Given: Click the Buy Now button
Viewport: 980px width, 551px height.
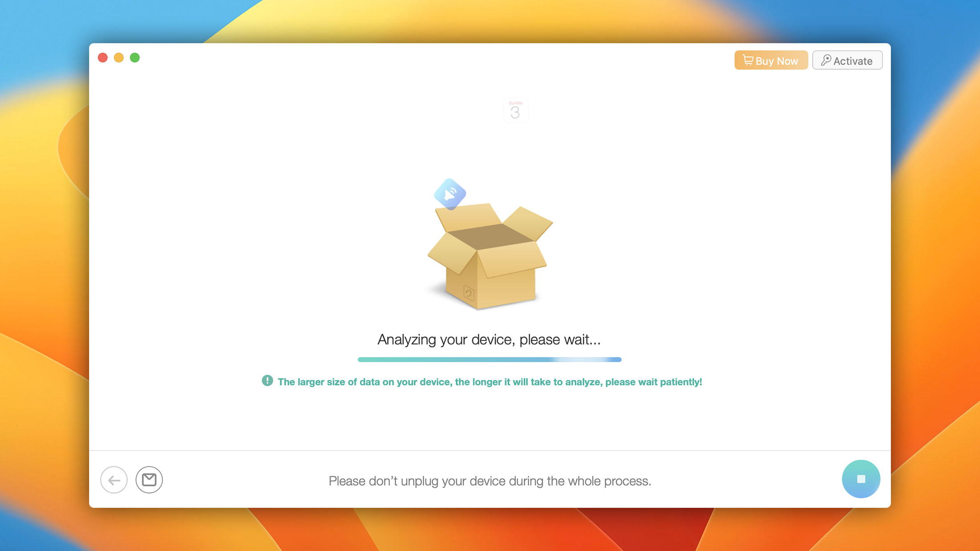Looking at the screenshot, I should pos(771,61).
